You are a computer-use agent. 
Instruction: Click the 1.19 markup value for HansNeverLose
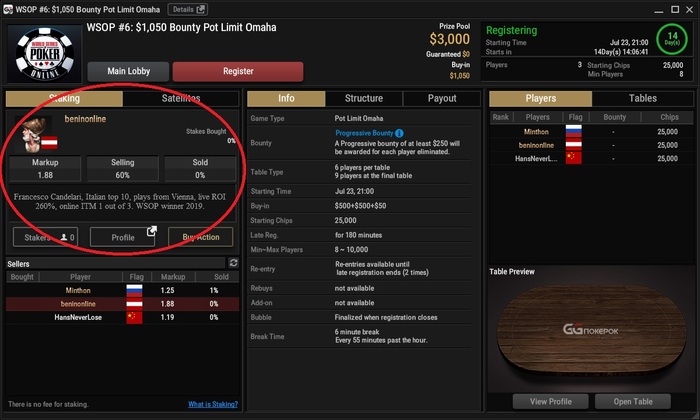pos(167,317)
